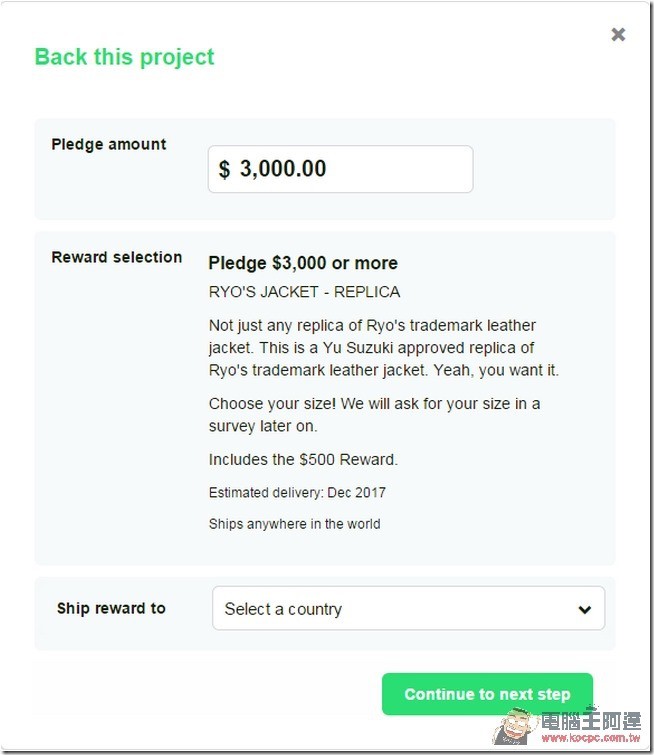Close the Back this project dialog
Image resolution: width=654 pixels, height=755 pixels.
click(618, 35)
